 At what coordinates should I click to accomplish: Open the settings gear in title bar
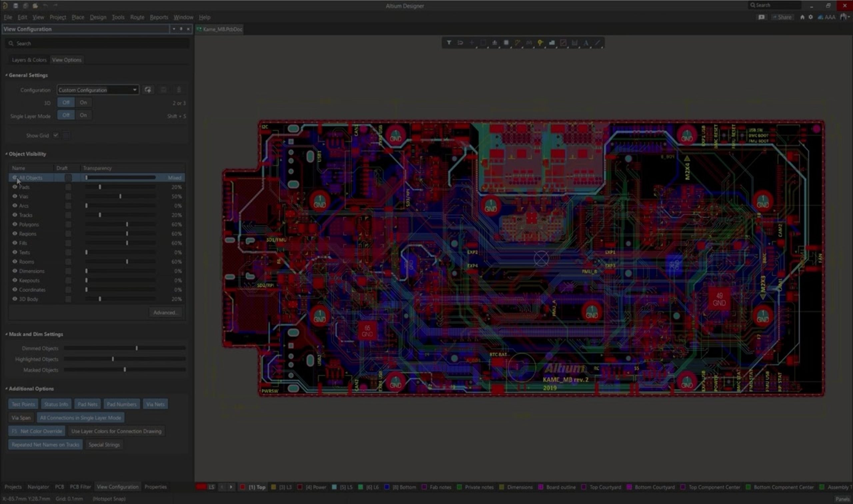point(811,17)
